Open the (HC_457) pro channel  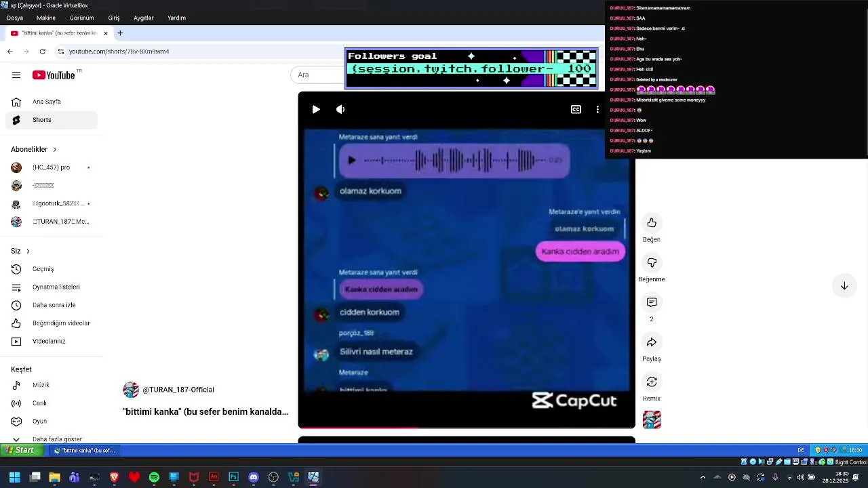(52, 167)
